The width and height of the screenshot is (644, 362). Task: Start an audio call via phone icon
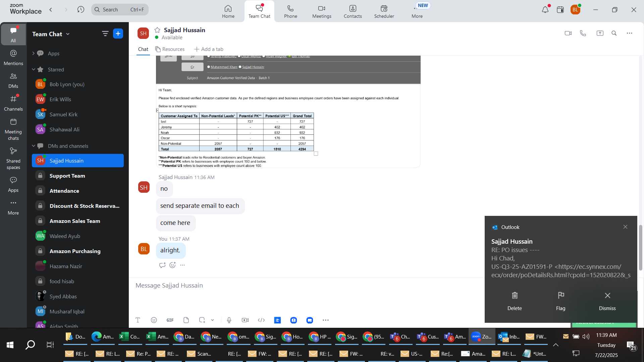coord(583,33)
